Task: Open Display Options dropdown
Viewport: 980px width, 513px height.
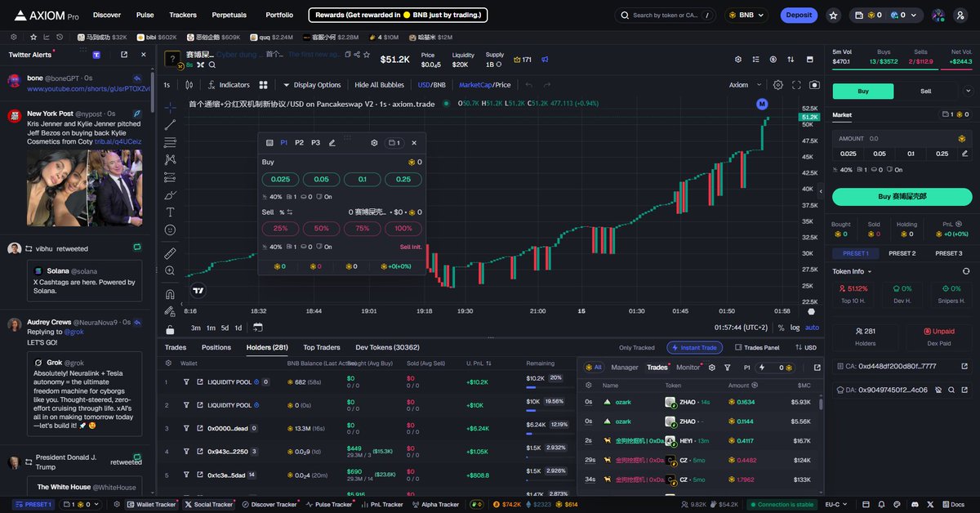Action: (x=312, y=85)
